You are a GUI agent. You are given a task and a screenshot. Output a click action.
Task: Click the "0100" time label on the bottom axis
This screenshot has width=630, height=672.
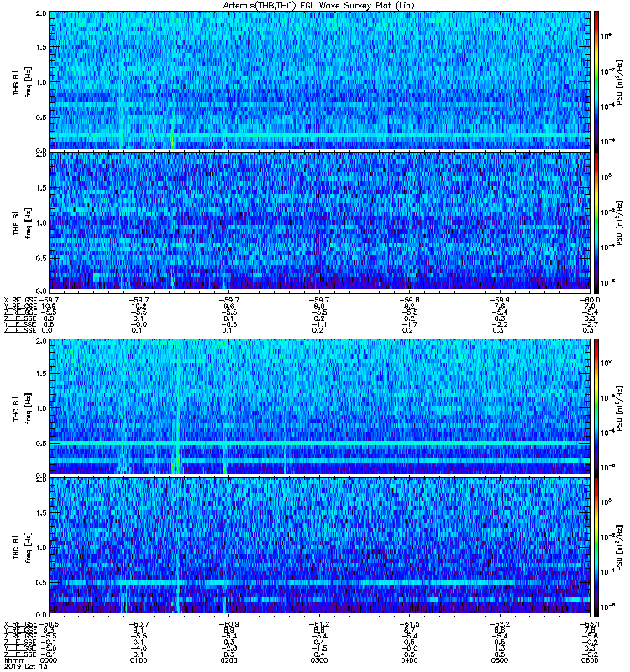[x=139, y=660]
